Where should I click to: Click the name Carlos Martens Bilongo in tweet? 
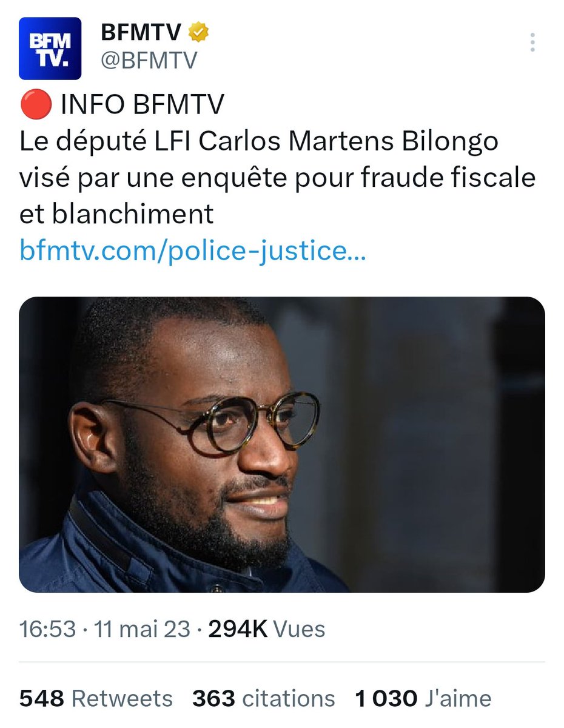(349, 141)
